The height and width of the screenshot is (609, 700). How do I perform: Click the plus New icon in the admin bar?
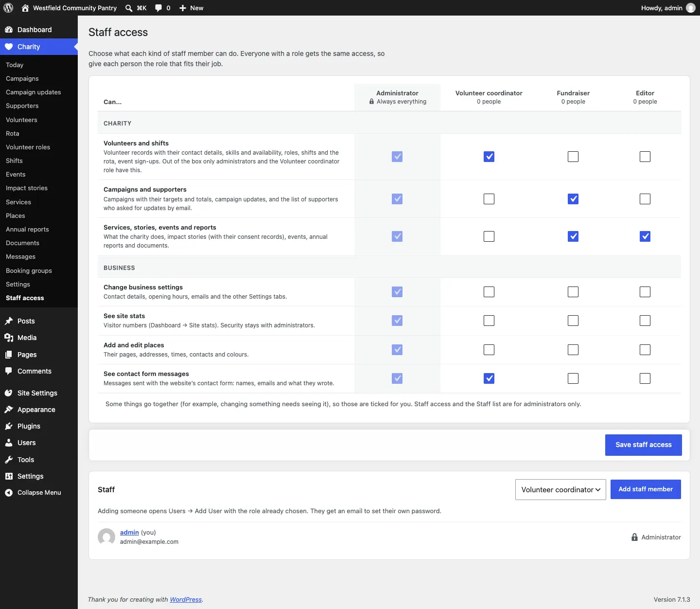pos(183,8)
